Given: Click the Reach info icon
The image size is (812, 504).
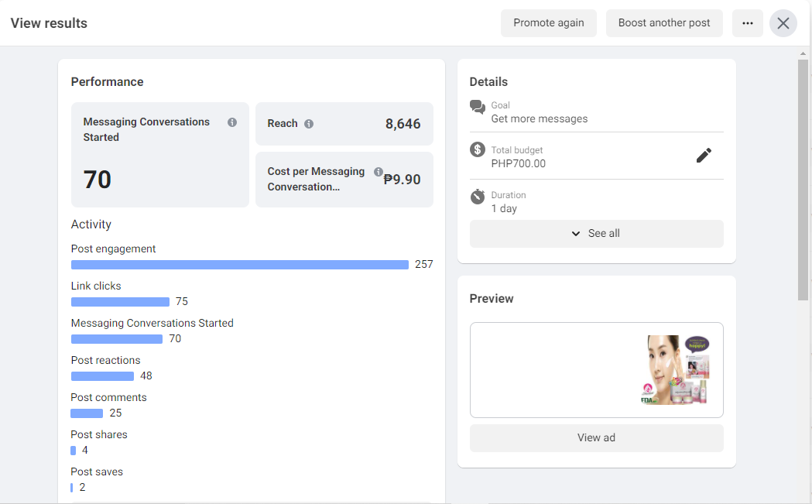Looking at the screenshot, I should [309, 124].
